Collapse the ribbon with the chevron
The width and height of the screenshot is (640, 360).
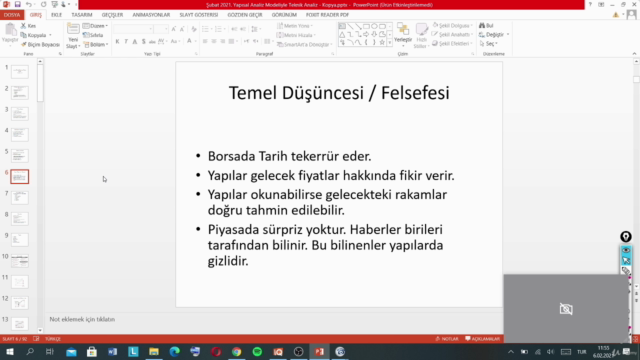[x=634, y=53]
